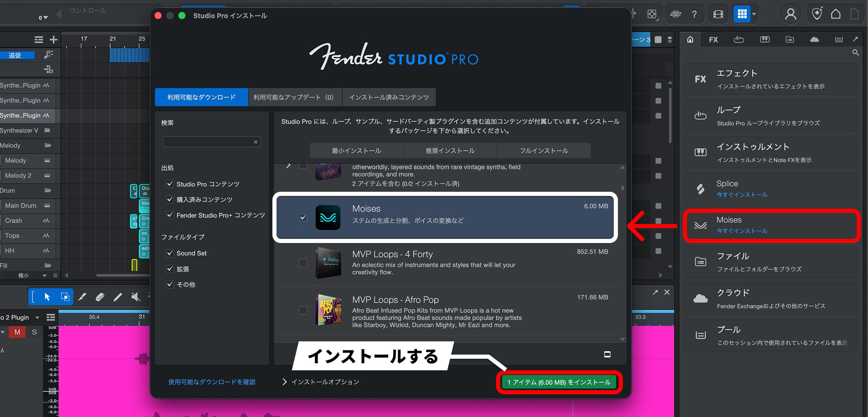Toggle Sound Set file type checkbox
The image size is (868, 417).
pos(169,253)
